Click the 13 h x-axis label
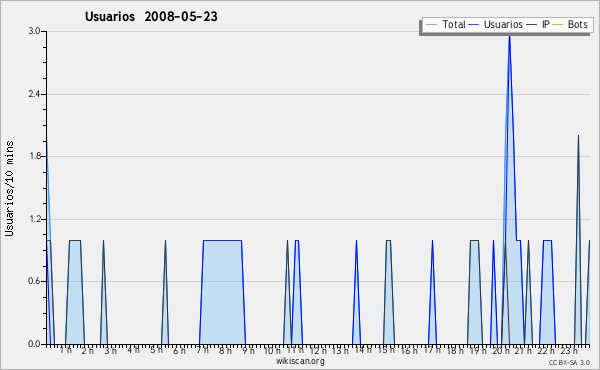The height and width of the screenshot is (370, 600). click(340, 351)
